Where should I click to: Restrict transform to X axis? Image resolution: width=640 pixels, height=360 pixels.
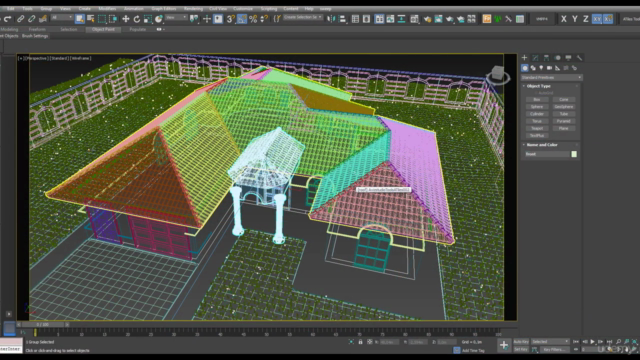(x=564, y=19)
